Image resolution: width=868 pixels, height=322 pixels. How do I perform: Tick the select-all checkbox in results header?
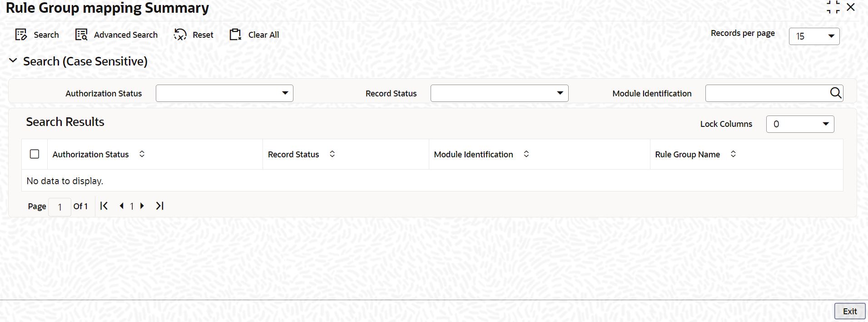35,154
